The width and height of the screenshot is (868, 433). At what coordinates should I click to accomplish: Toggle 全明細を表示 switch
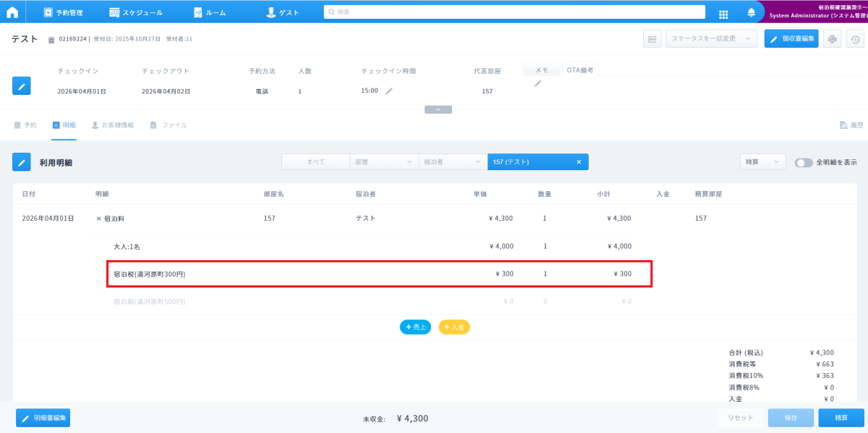[x=804, y=163]
